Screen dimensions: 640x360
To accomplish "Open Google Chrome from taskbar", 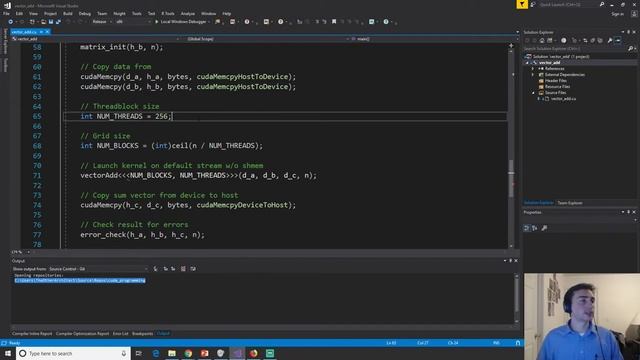I will 188,353.
